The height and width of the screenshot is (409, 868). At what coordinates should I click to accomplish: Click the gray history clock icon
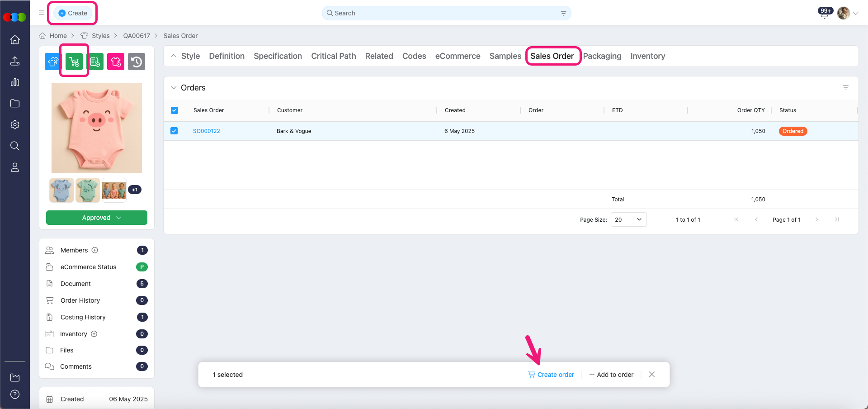pyautogui.click(x=137, y=62)
